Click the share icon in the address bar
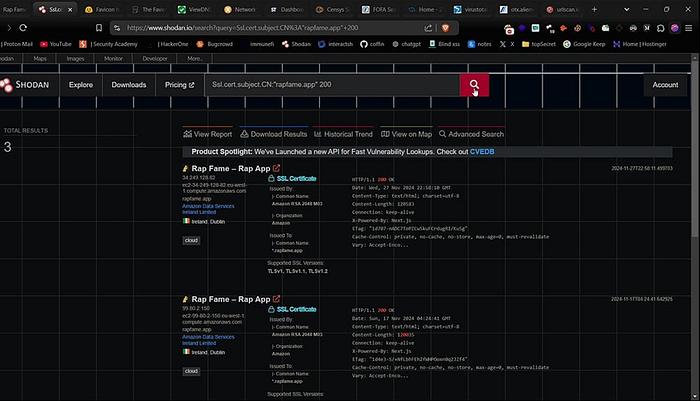Image resolution: width=700 pixels, height=401 pixels. [x=429, y=28]
